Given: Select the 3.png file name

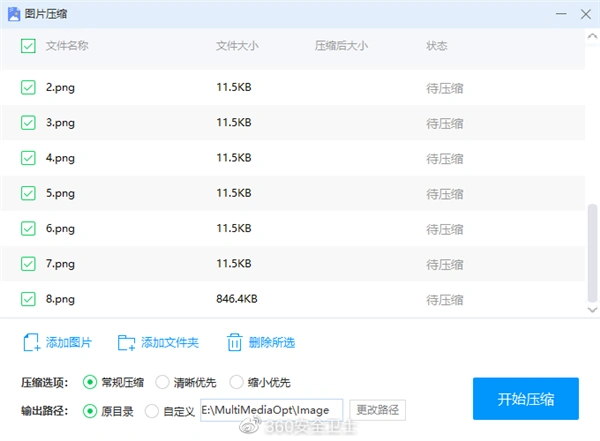Looking at the screenshot, I should coord(60,123).
